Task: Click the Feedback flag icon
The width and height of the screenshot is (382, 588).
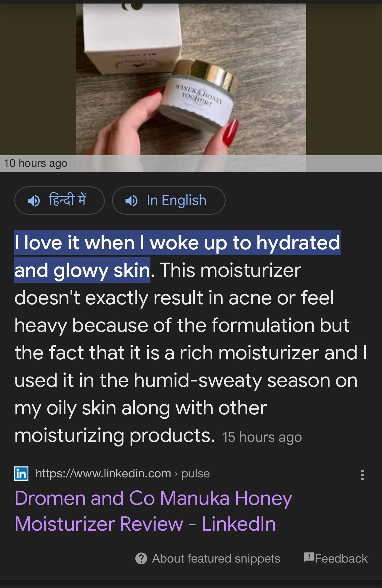Action: (309, 557)
